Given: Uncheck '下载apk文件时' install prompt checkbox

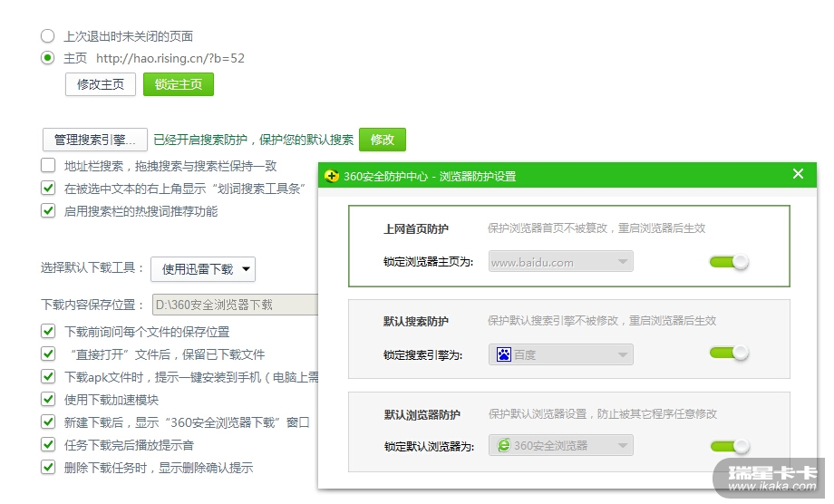Looking at the screenshot, I should [x=48, y=377].
